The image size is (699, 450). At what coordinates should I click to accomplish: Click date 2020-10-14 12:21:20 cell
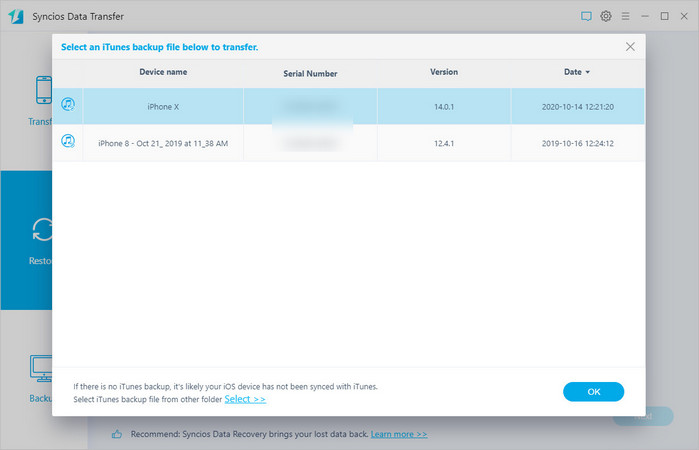click(578, 107)
